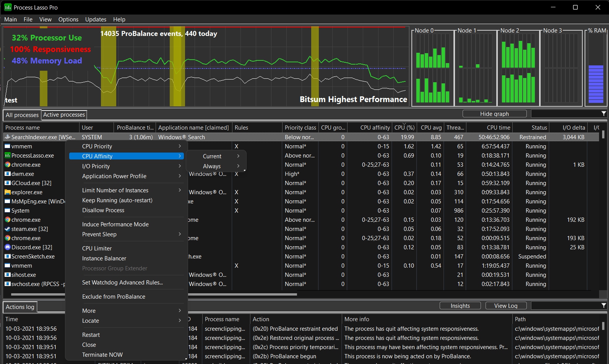Open the Always affinity submenu
This screenshot has width=609, height=364.
point(216,166)
